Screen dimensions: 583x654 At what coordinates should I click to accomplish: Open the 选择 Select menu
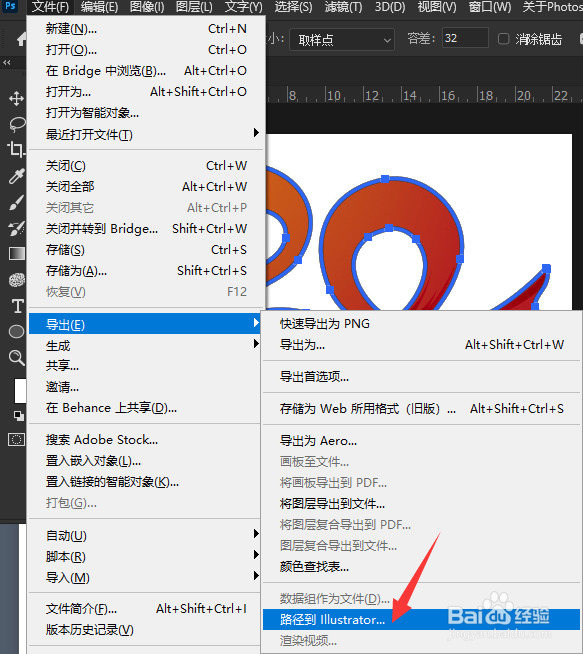293,7
